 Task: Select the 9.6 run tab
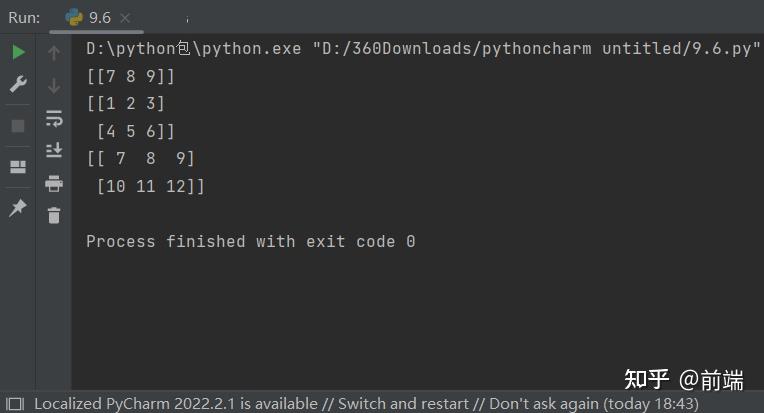pyautogui.click(x=89, y=18)
